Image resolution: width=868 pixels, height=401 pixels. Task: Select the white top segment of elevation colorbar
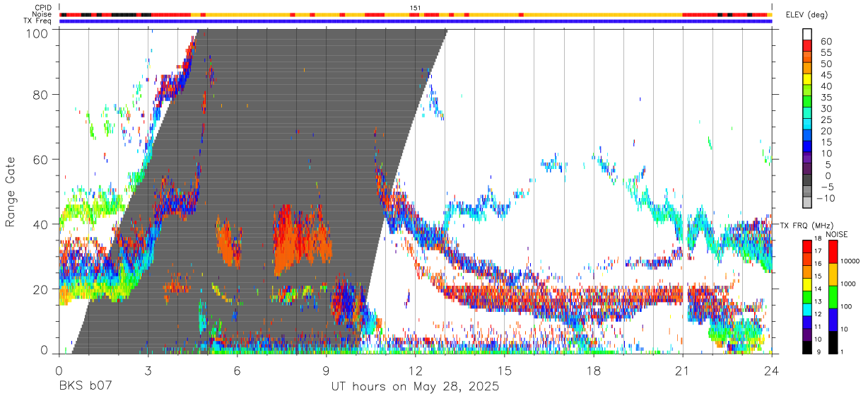coord(807,34)
